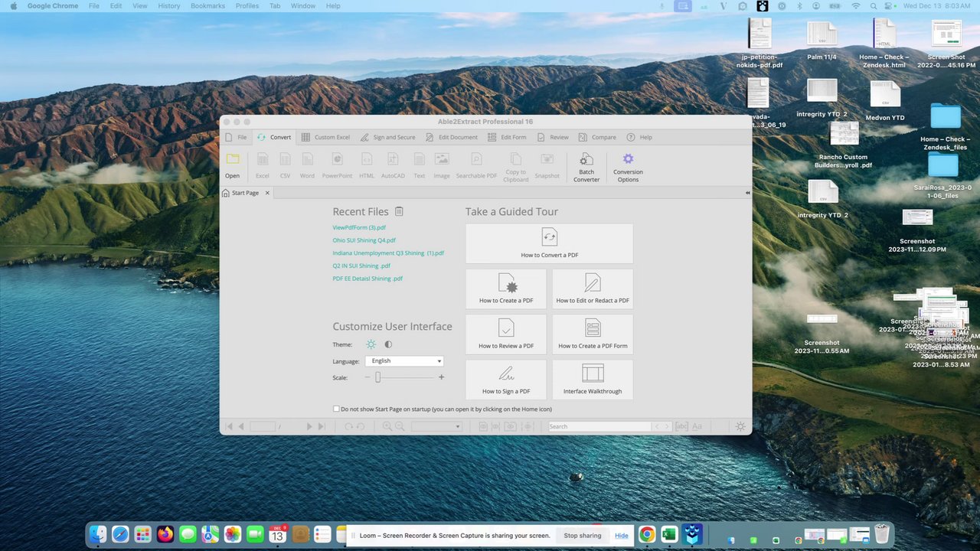Choose the HTML conversion icon
The image size is (980, 551).
(367, 165)
